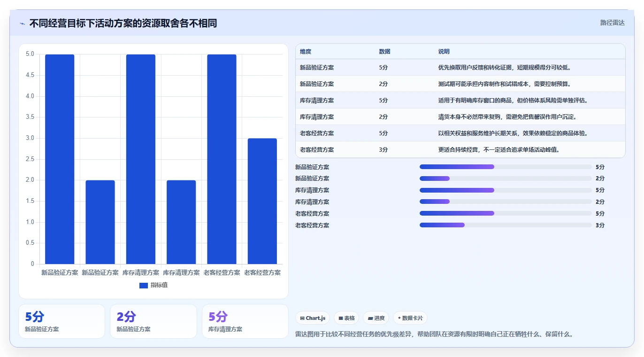Open the 5分 新品验证方案 data card
644x357 pixels.
point(61,321)
